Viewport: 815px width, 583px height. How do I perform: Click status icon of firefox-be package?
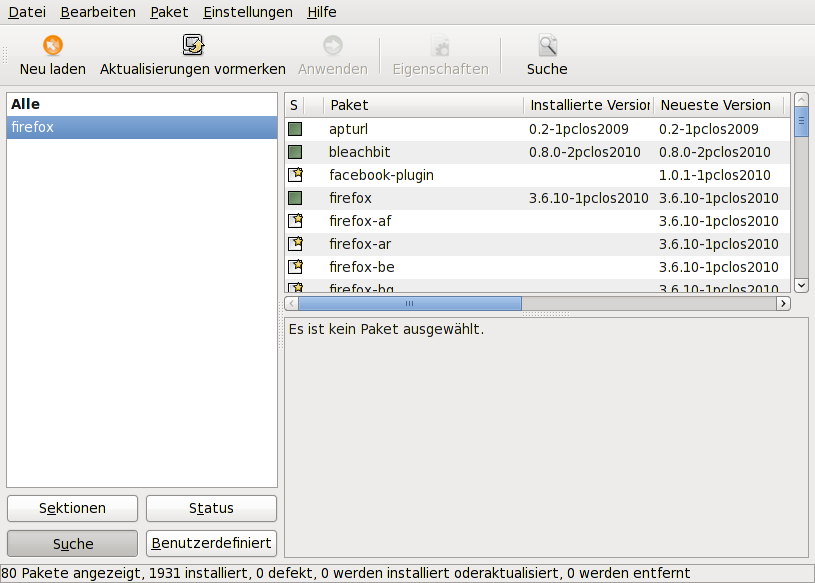click(x=295, y=267)
